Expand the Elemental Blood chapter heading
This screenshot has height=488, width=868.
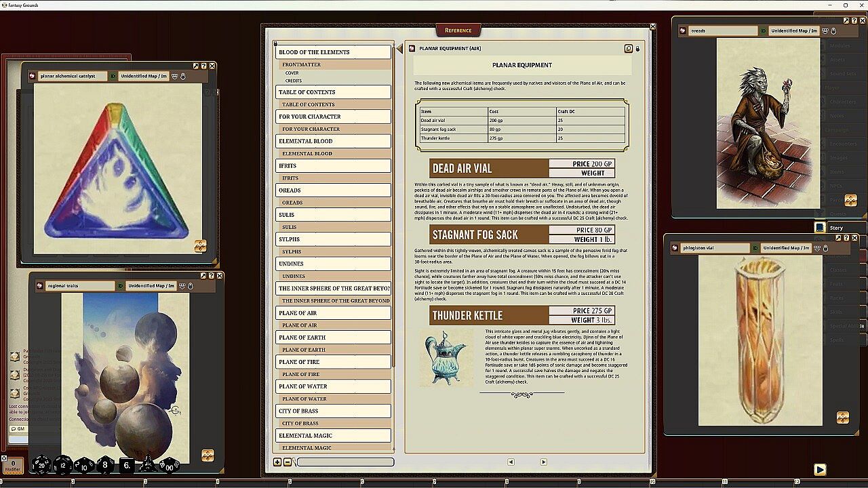click(x=333, y=141)
